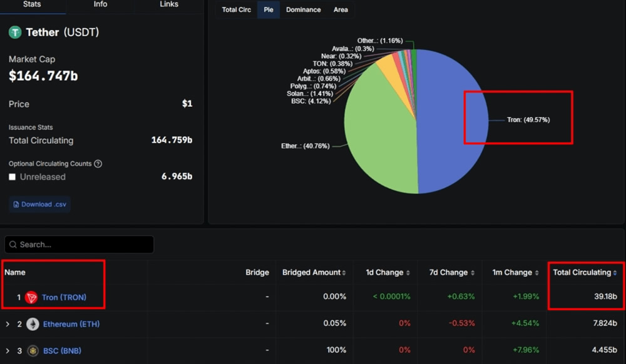
Task: Select the Area chart view
Action: point(341,9)
